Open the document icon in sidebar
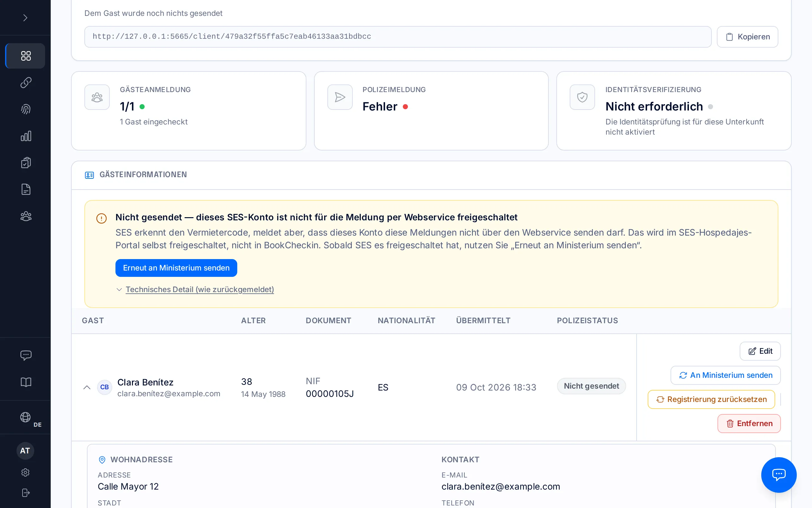This screenshot has width=812, height=508. pos(25,190)
